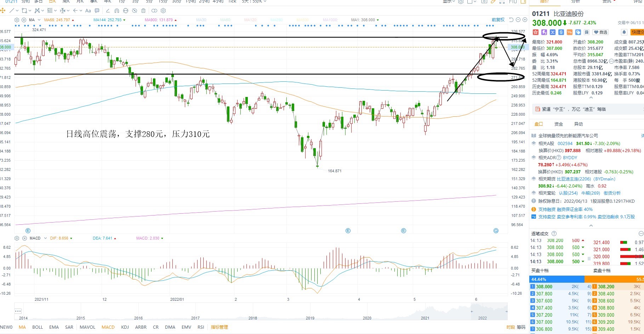
Task: Click the magnet snap tool icon
Action: [117, 11]
